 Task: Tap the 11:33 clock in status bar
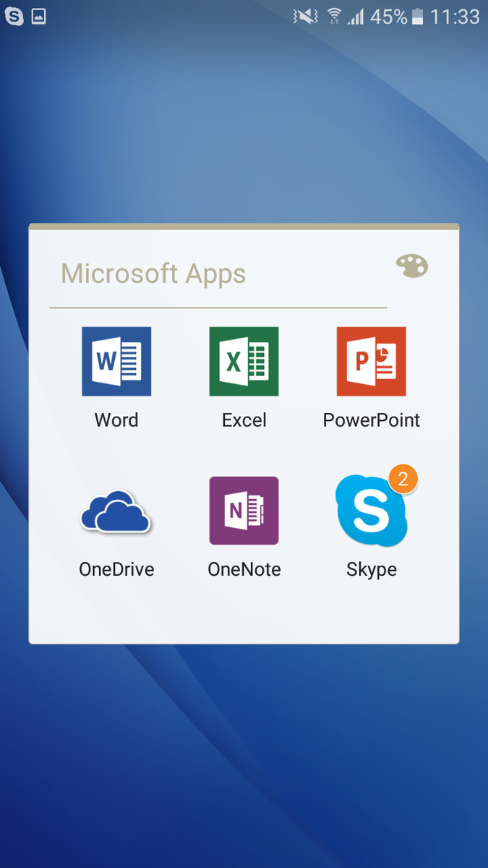click(455, 16)
